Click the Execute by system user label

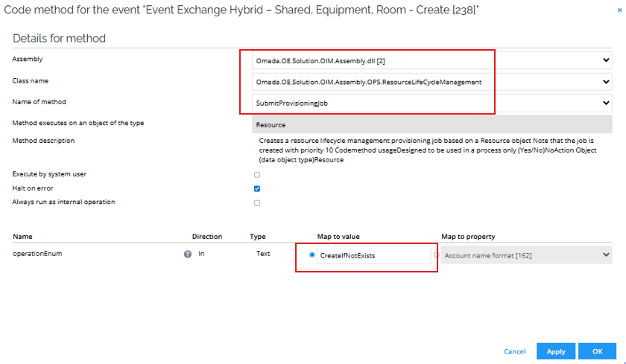pyautogui.click(x=49, y=174)
